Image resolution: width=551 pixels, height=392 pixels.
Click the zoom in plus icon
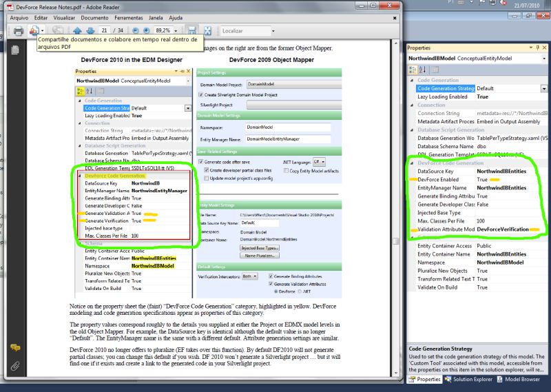146,31
